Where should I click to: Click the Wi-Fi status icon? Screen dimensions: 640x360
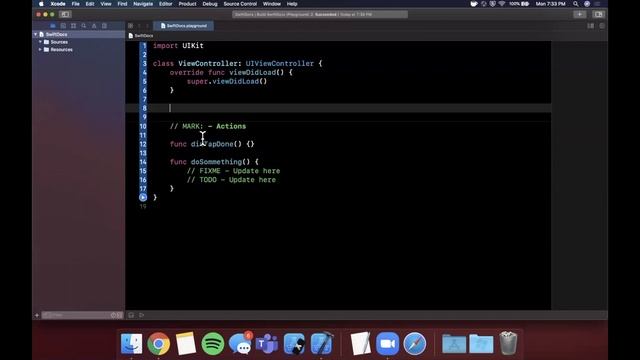coord(502,4)
